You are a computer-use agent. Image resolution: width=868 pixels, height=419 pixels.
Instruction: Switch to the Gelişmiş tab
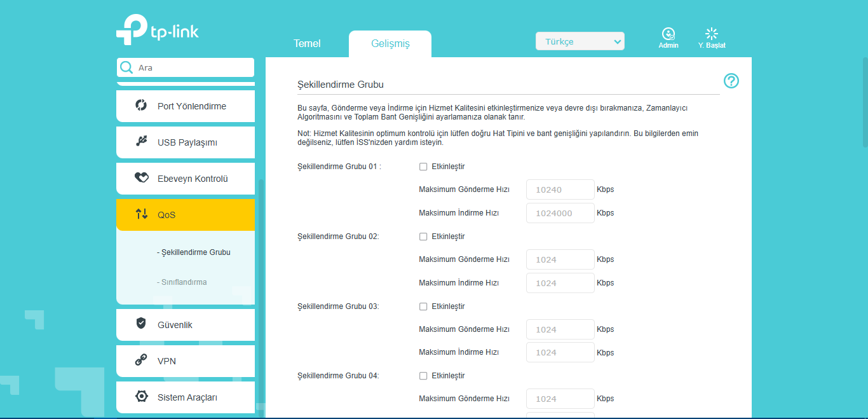390,44
